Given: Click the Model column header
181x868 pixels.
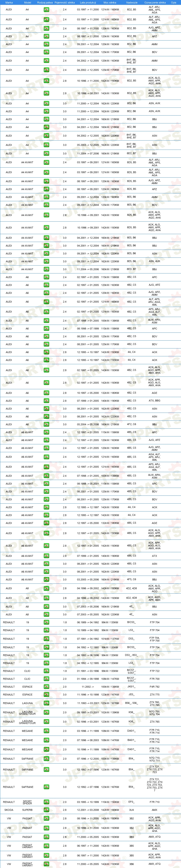Looking at the screenshot, I should click(x=28, y=2).
